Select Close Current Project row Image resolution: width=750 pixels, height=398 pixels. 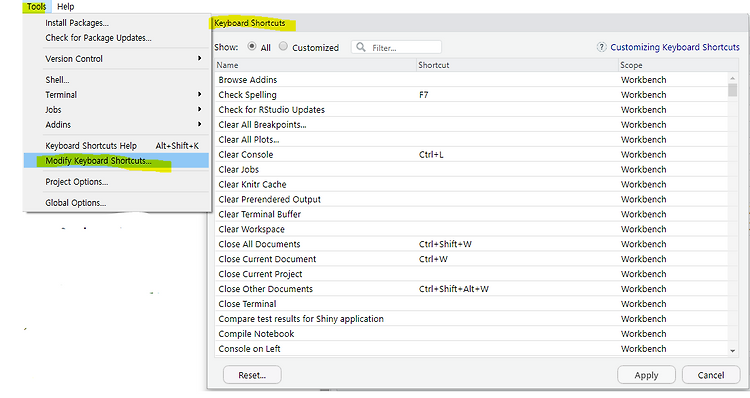471,274
